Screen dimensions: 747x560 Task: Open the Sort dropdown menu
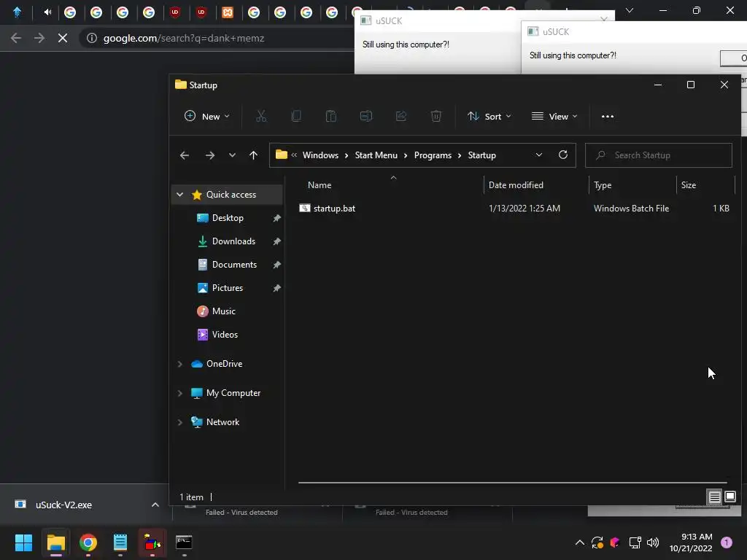[489, 117]
